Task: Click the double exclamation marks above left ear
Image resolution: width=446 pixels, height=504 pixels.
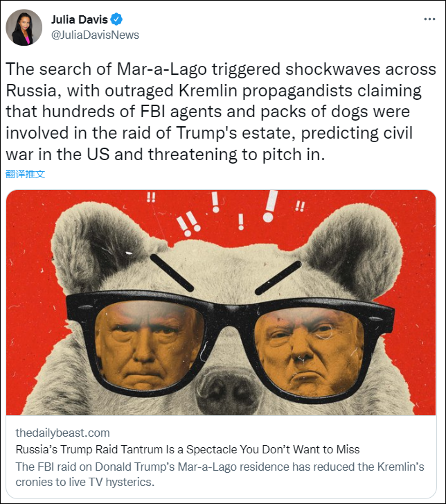Action: coord(151,197)
